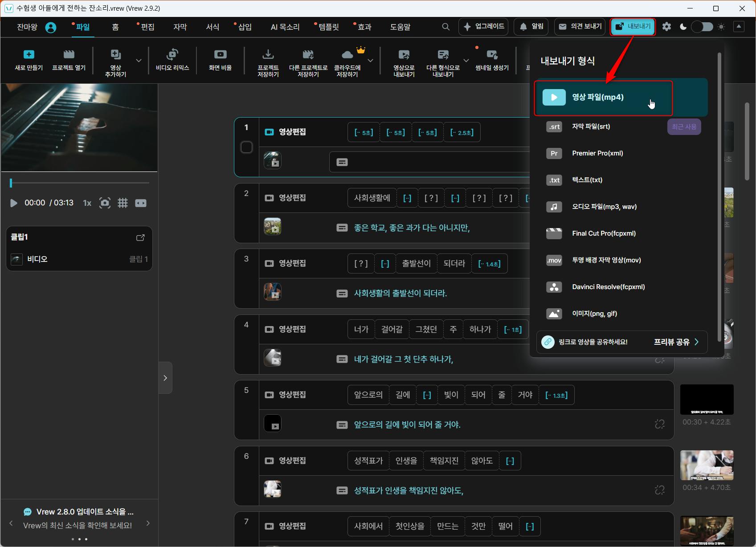Viewport: 756px width, 547px height.
Task: Click 다른 프로젝트로 저장하기
Action: coord(308,62)
